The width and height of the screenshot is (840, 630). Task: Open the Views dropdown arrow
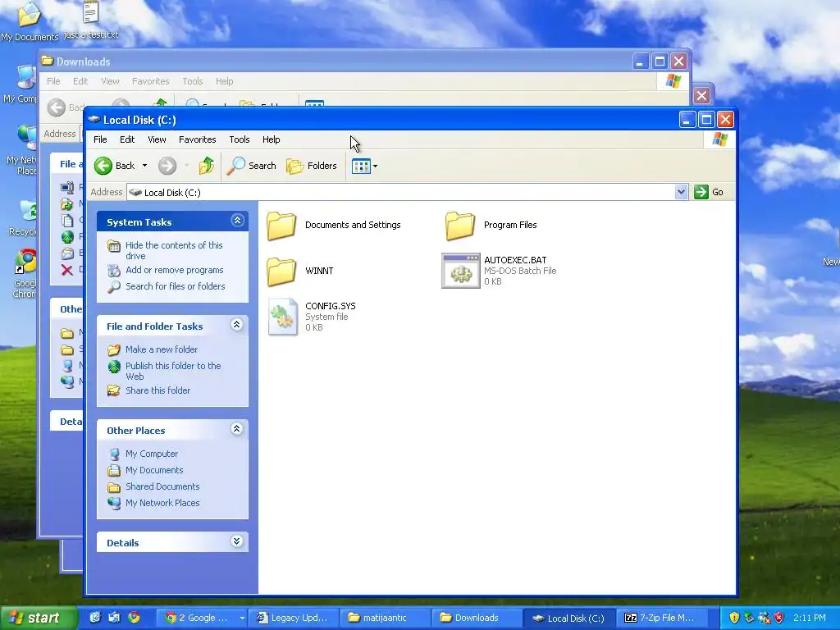click(x=375, y=166)
